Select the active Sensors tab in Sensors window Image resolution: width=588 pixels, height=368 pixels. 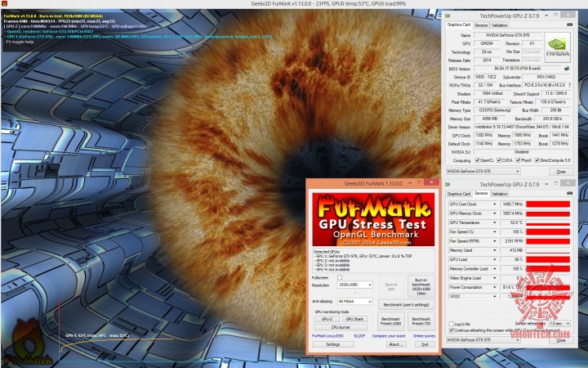coord(481,193)
